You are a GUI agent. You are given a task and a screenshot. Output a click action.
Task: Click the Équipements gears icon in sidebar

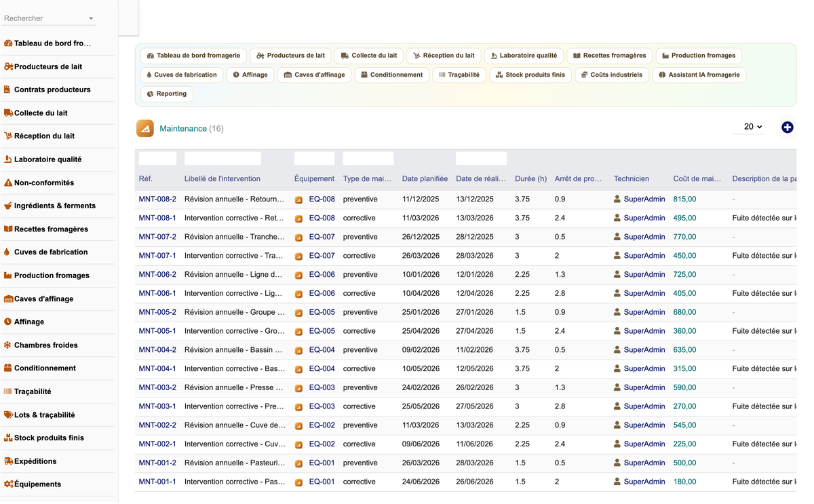8,484
